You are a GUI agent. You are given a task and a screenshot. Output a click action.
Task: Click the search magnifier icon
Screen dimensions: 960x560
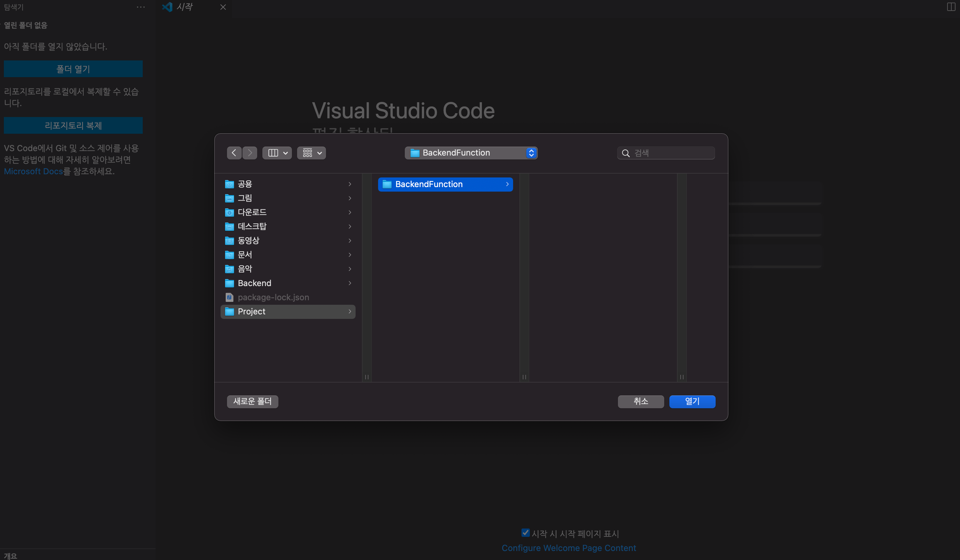pyautogui.click(x=626, y=153)
